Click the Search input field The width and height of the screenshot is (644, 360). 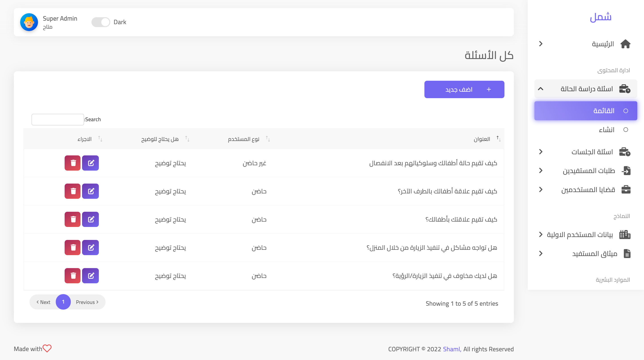pyautogui.click(x=57, y=119)
